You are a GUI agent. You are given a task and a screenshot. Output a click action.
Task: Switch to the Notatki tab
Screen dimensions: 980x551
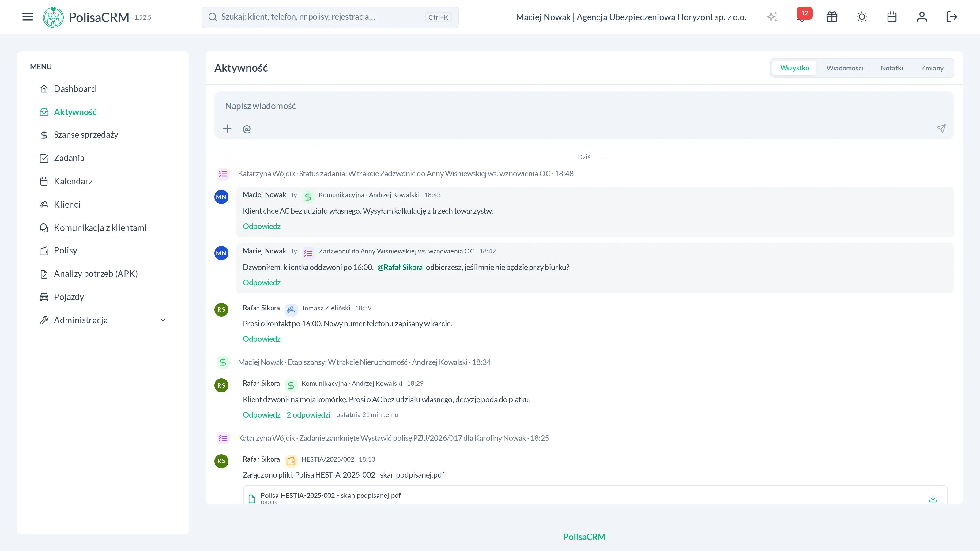click(892, 68)
